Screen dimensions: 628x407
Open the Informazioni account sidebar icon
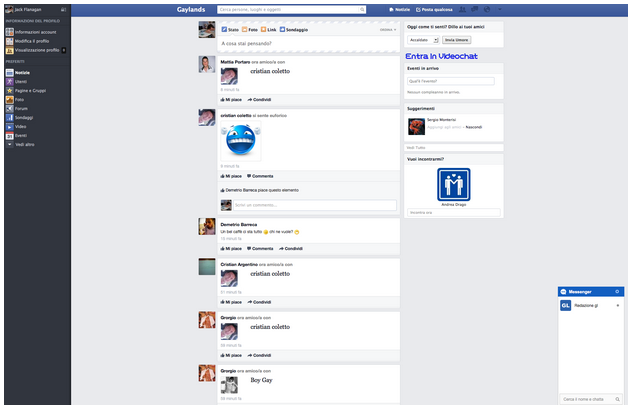point(9,32)
